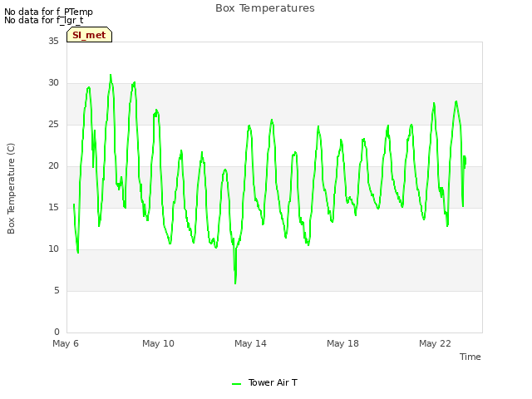This screenshot has height=399, width=532.
Task: Click the May 10 x-axis label
Action: [x=158, y=343]
